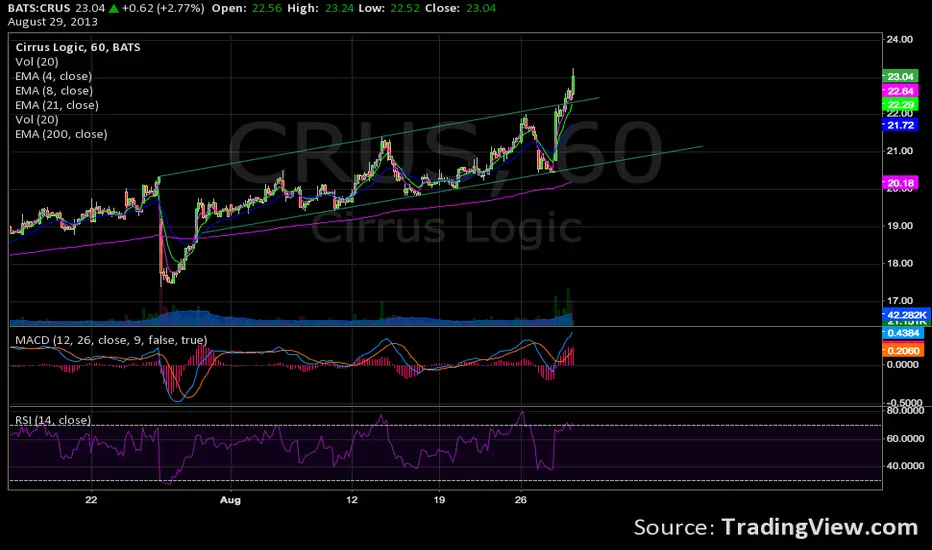Click the 19.00 price axis label

[899, 226]
